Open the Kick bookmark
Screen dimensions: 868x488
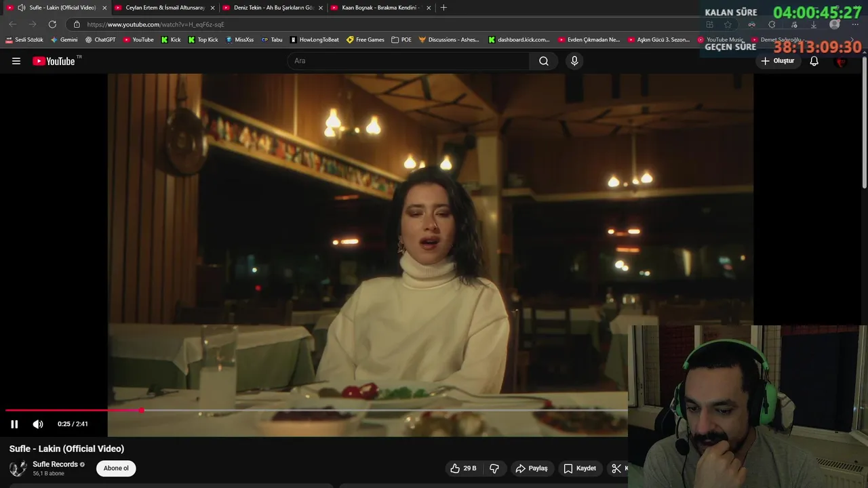tap(171, 40)
